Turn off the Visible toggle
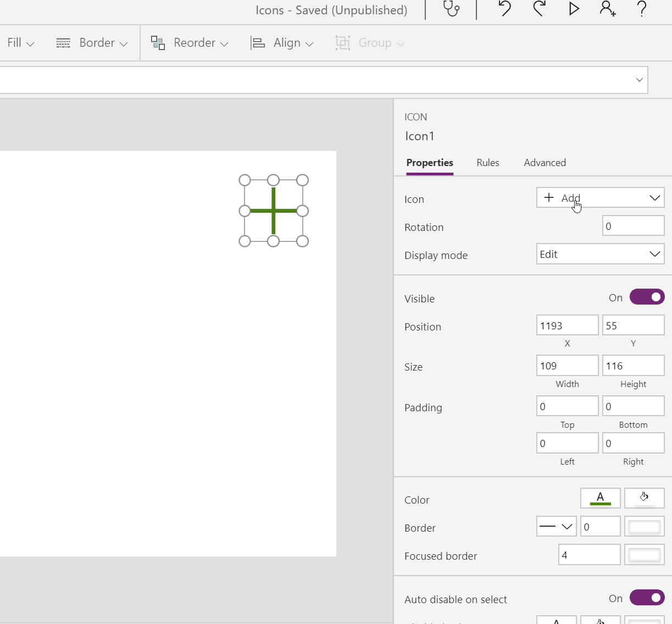 click(x=647, y=297)
